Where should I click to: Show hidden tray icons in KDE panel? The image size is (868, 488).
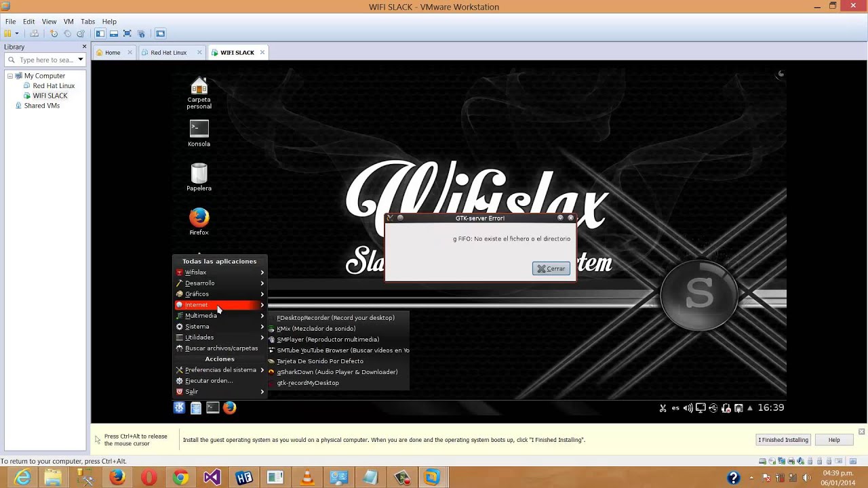(750, 408)
